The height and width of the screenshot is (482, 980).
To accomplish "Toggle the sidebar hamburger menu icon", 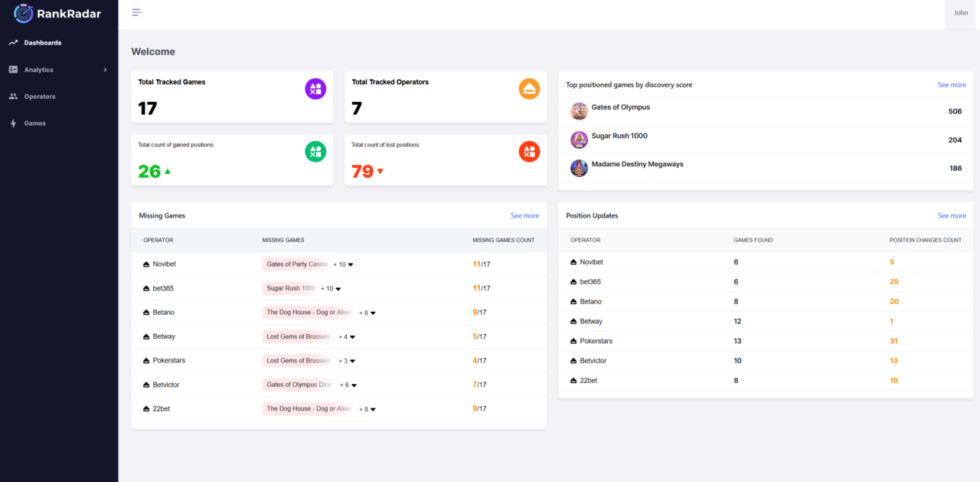I will pyautogui.click(x=136, y=12).
